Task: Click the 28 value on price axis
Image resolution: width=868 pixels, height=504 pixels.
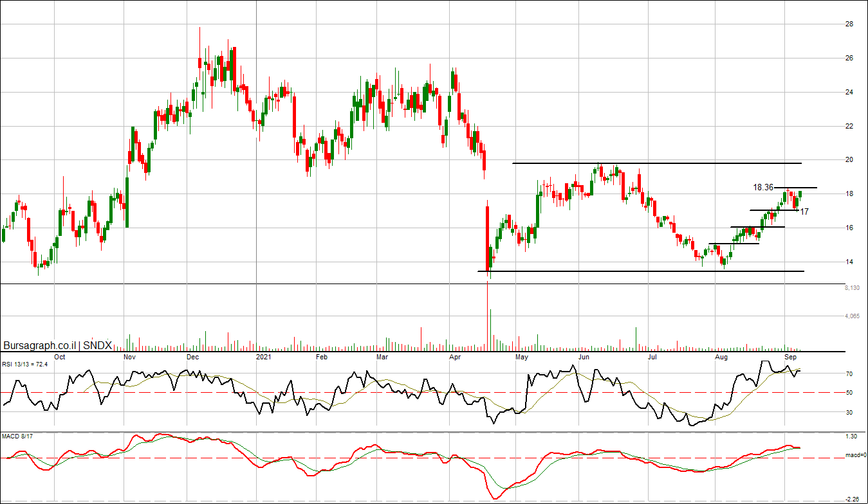Action: tap(849, 24)
